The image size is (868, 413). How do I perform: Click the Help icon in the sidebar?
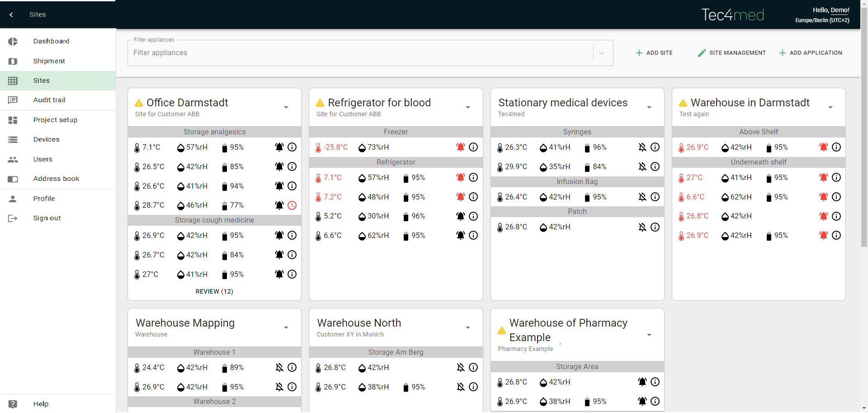coord(13,404)
